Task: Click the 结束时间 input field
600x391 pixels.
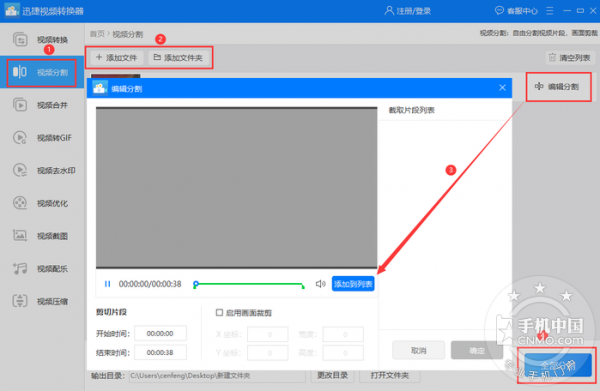Action: 160,352
